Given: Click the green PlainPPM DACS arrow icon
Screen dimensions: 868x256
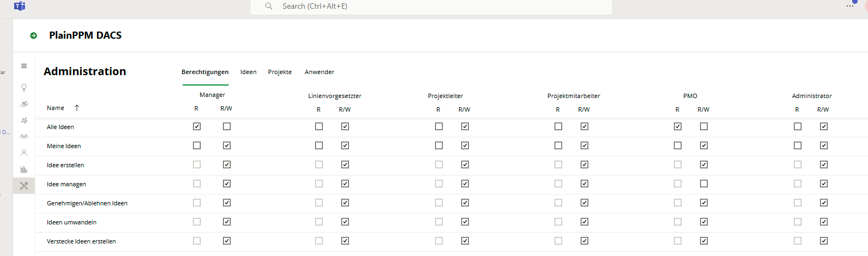Looking at the screenshot, I should pyautogui.click(x=34, y=35).
